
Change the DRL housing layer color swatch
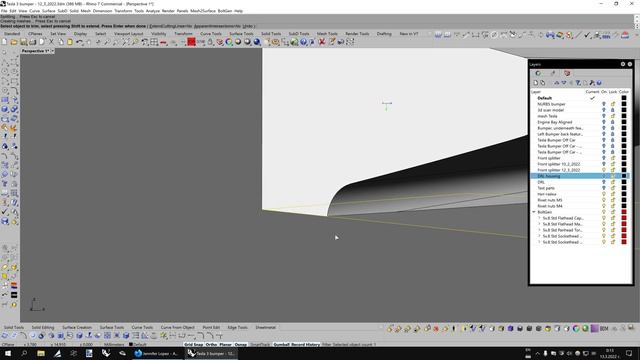624,176
